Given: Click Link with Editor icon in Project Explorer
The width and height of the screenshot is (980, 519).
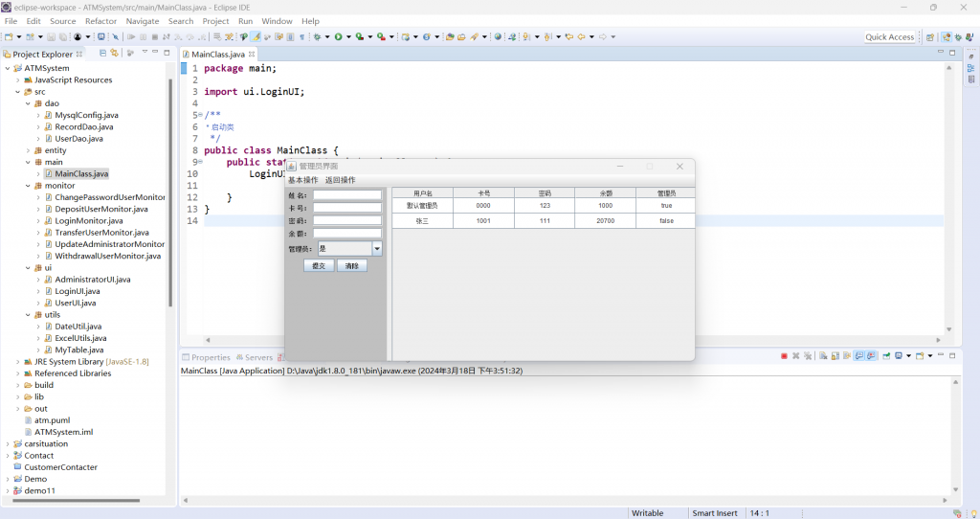Looking at the screenshot, I should point(114,54).
